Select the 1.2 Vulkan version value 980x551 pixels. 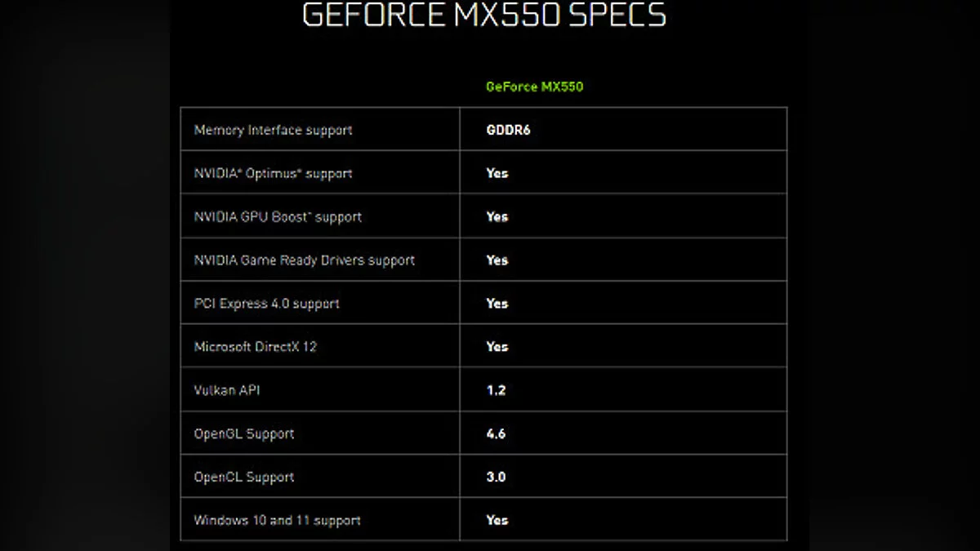tap(496, 390)
